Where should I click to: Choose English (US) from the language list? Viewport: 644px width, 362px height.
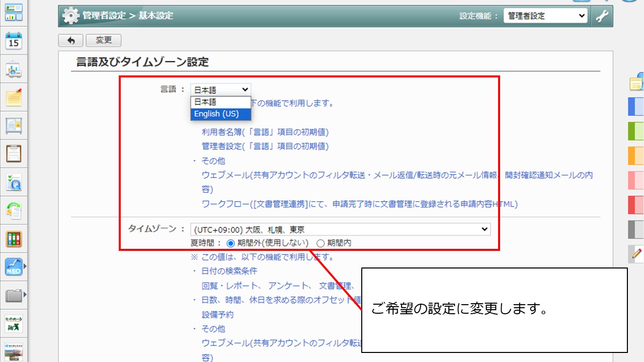click(220, 114)
